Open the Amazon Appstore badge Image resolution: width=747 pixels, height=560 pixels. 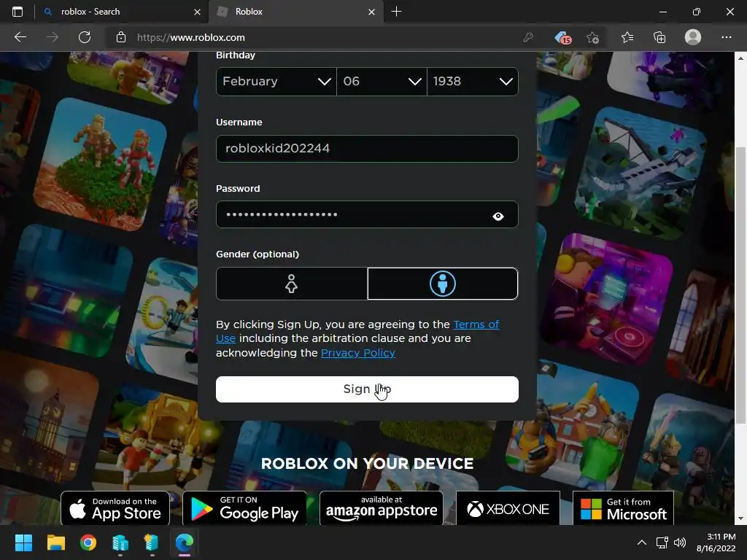tap(381, 508)
